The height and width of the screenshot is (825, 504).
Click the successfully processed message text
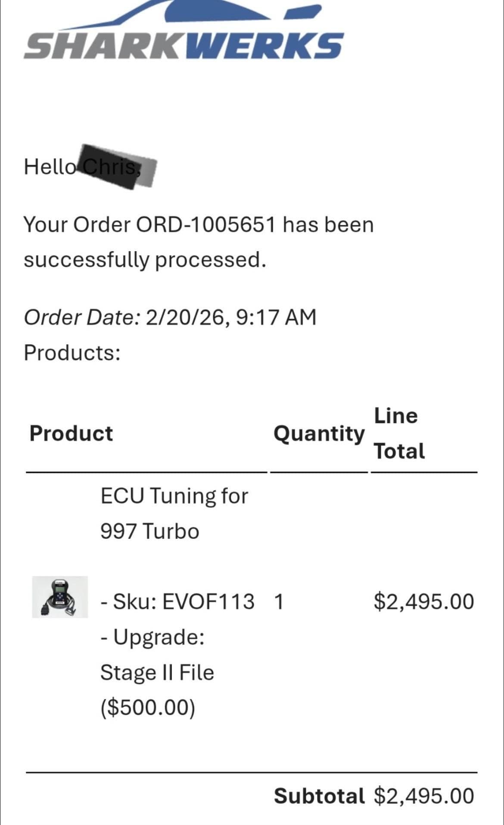[145, 260]
